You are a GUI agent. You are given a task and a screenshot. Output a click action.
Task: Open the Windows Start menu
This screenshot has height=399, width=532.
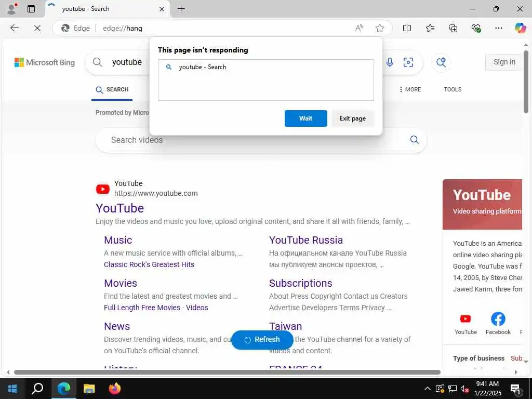tap(12, 389)
